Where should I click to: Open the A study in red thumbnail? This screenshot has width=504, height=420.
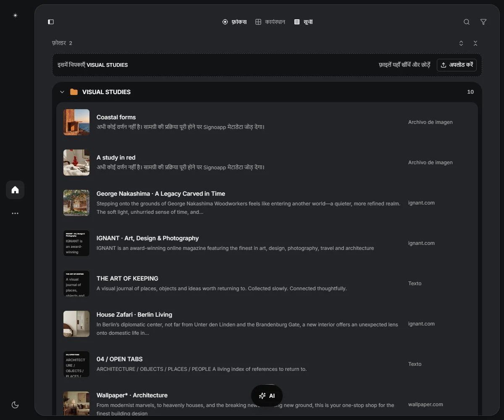point(76,163)
